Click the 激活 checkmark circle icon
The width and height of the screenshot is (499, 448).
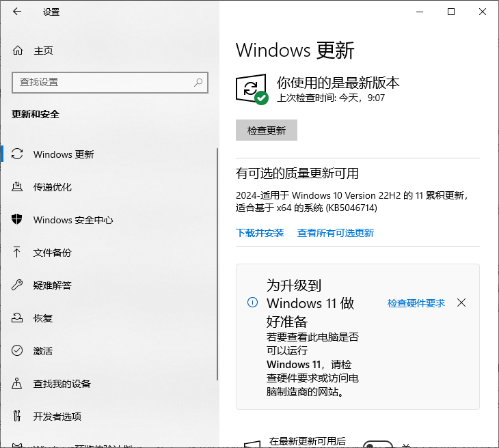(17, 350)
